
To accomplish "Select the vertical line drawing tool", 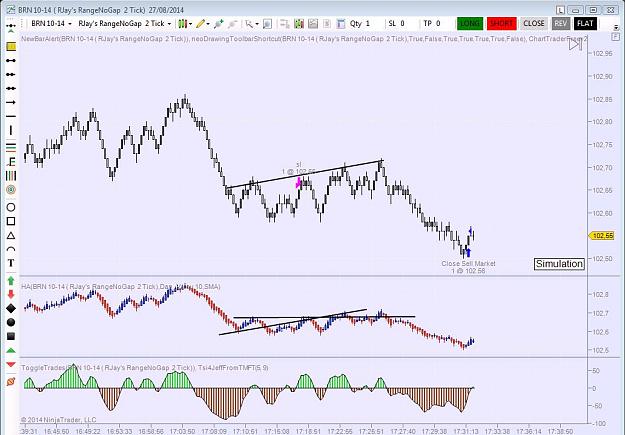I will (11, 130).
